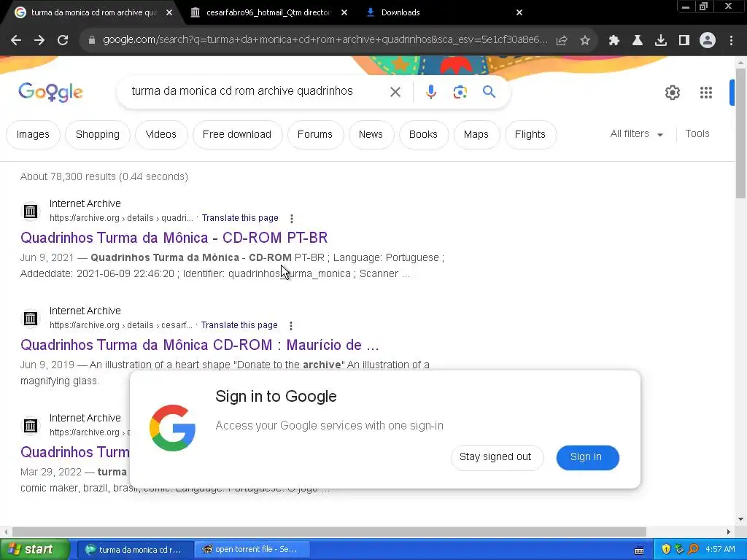The width and height of the screenshot is (747, 560).
Task: Open Google quick settings gear
Action: point(672,93)
